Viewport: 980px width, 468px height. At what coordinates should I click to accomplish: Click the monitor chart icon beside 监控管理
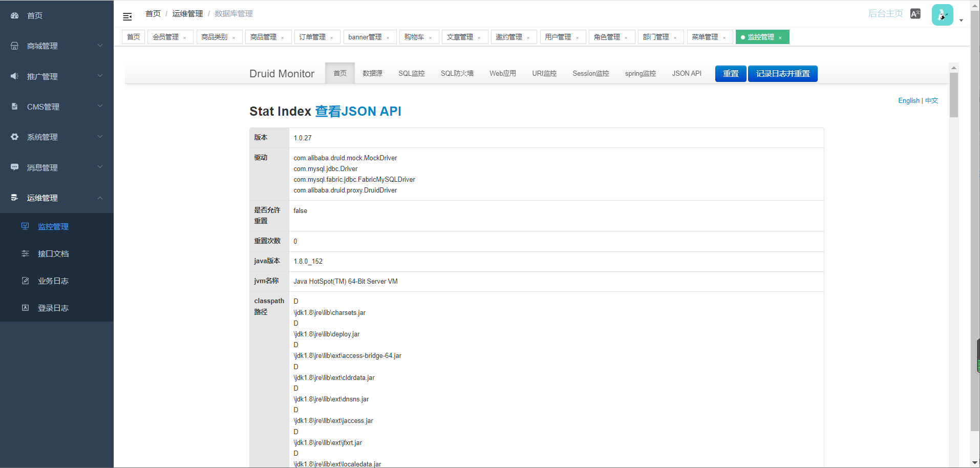pos(25,226)
